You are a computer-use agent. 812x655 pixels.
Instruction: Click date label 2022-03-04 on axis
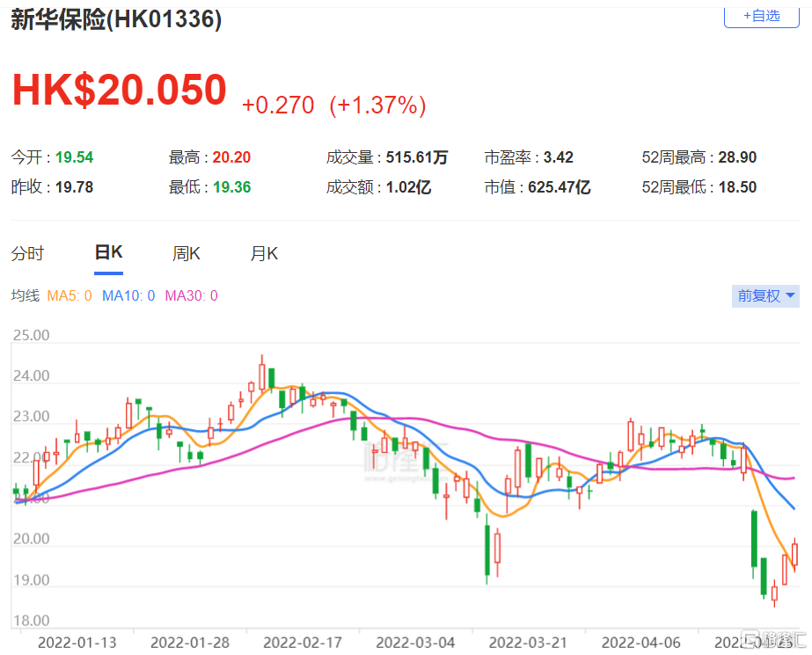(x=415, y=643)
